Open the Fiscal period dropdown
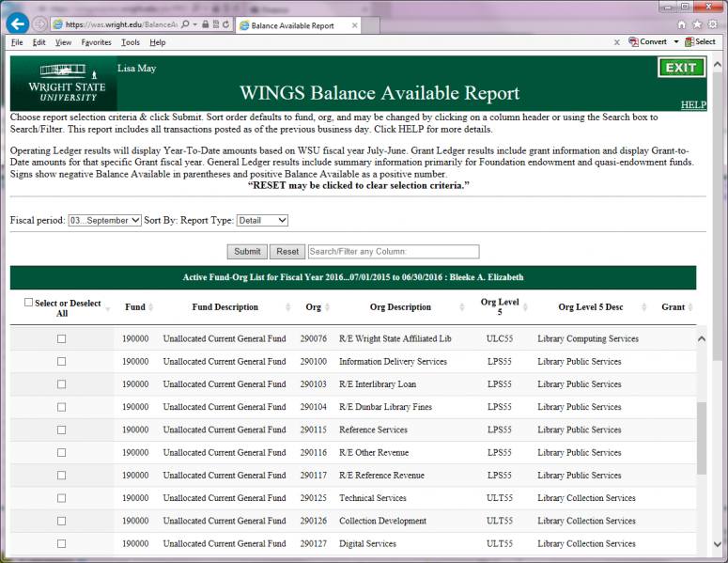Viewport: 728px width, 563px height. coord(104,220)
